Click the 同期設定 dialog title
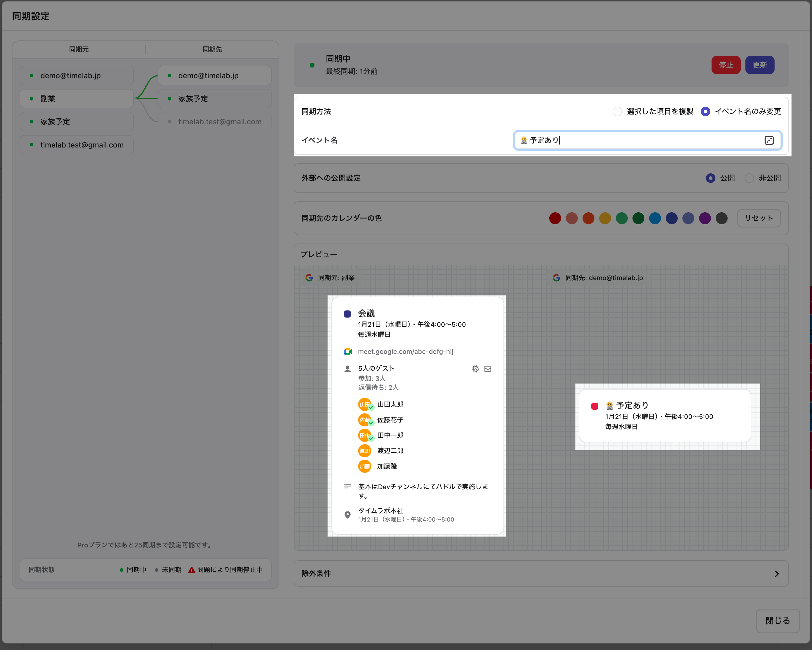The width and height of the screenshot is (812, 650). coord(31,16)
